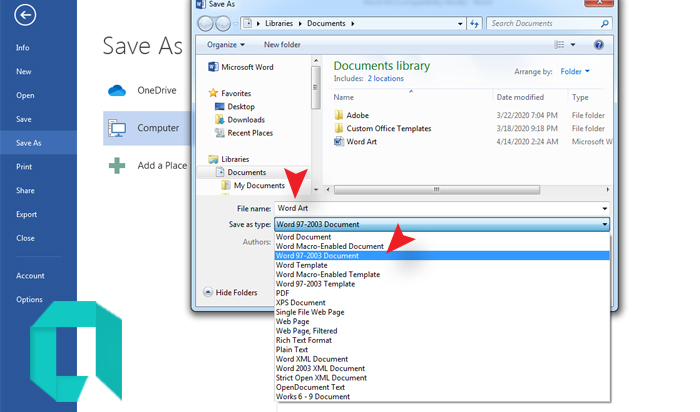
Task: Open the 2 locations link
Action: point(386,79)
